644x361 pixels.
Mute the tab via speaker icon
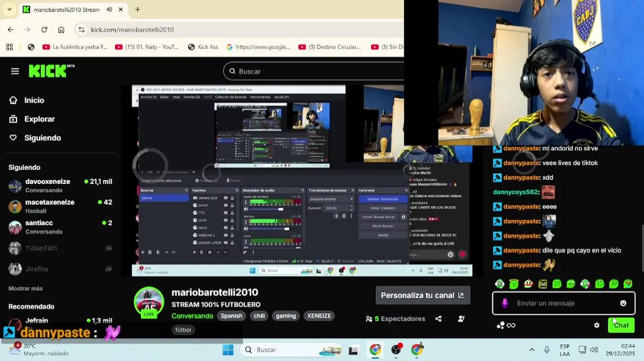click(x=109, y=10)
